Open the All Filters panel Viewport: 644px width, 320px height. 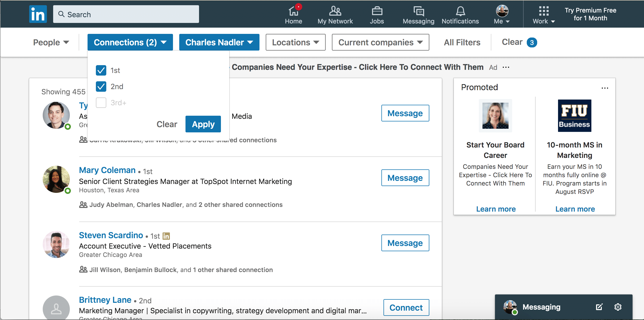[462, 42]
